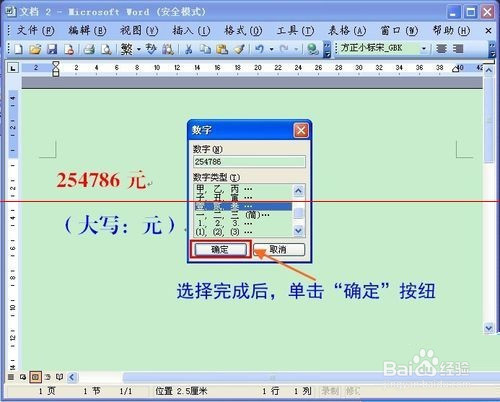500x402 pixels.
Task: Click the Undo arrow icon
Action: point(259,49)
